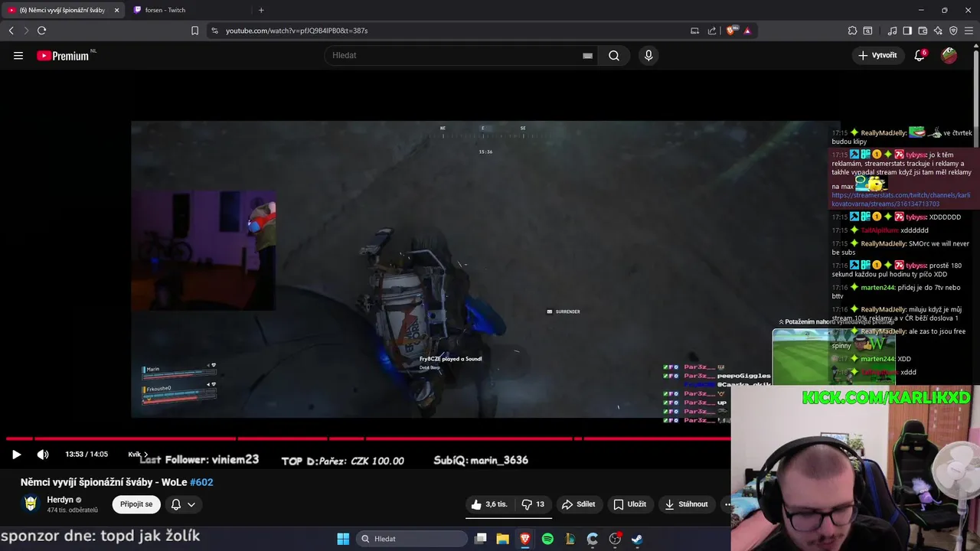Open YouTube notifications bell with badge

920,55
